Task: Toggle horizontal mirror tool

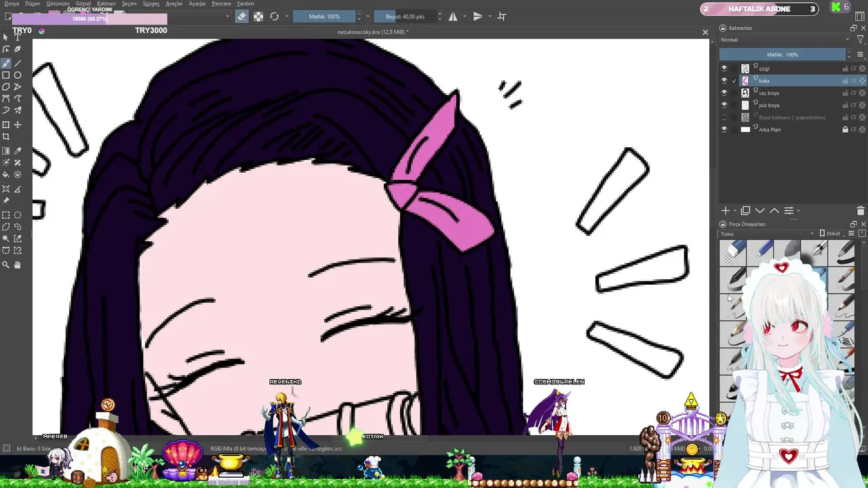Action: tap(453, 16)
